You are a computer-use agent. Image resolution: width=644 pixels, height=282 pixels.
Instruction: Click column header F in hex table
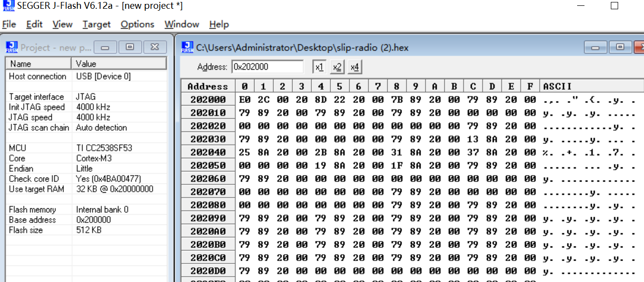coord(530,86)
